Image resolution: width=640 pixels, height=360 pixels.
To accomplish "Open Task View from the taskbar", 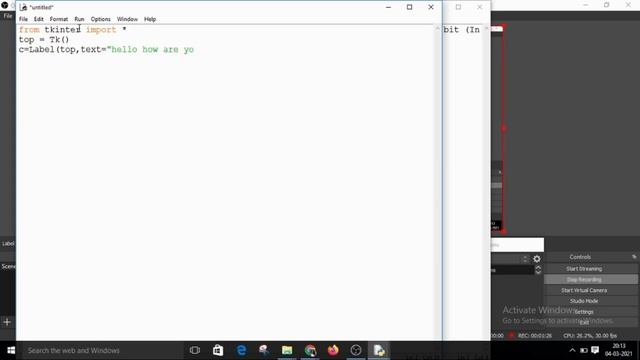I will tap(195, 350).
